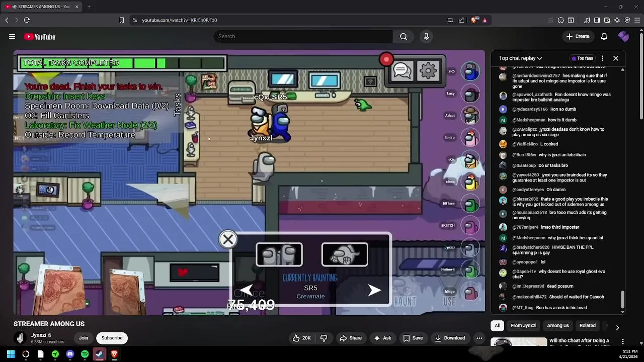The width and height of the screenshot is (644, 362).
Task: Click the chat replay scrollbar thumb
Action: click(x=622, y=300)
